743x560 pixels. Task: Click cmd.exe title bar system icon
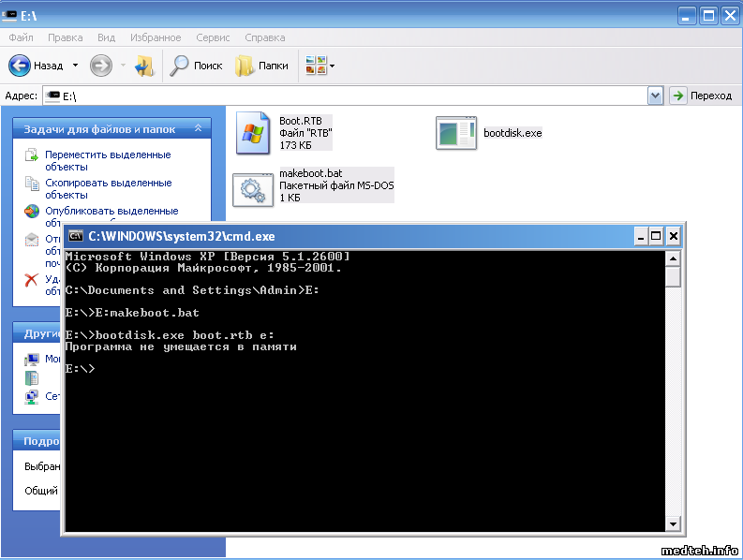click(x=77, y=236)
